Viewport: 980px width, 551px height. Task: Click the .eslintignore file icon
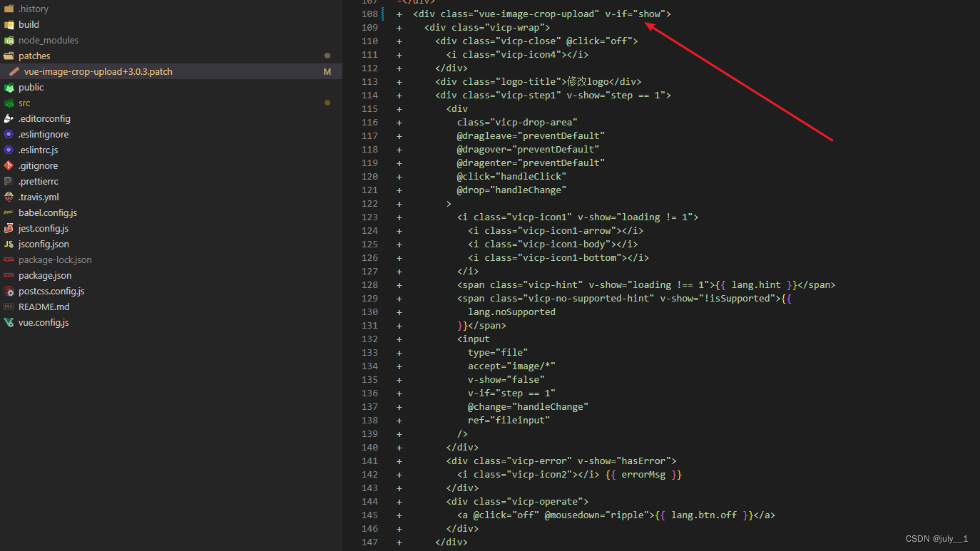pyautogui.click(x=9, y=135)
